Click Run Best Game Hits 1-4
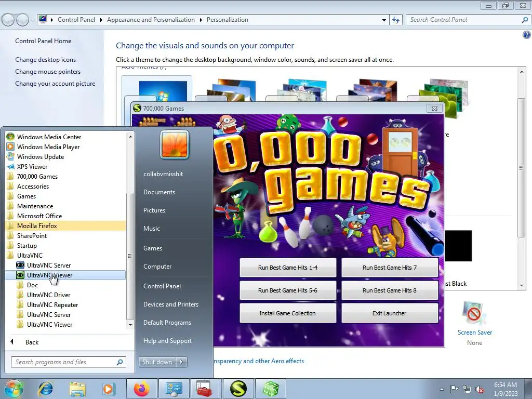 (288, 268)
